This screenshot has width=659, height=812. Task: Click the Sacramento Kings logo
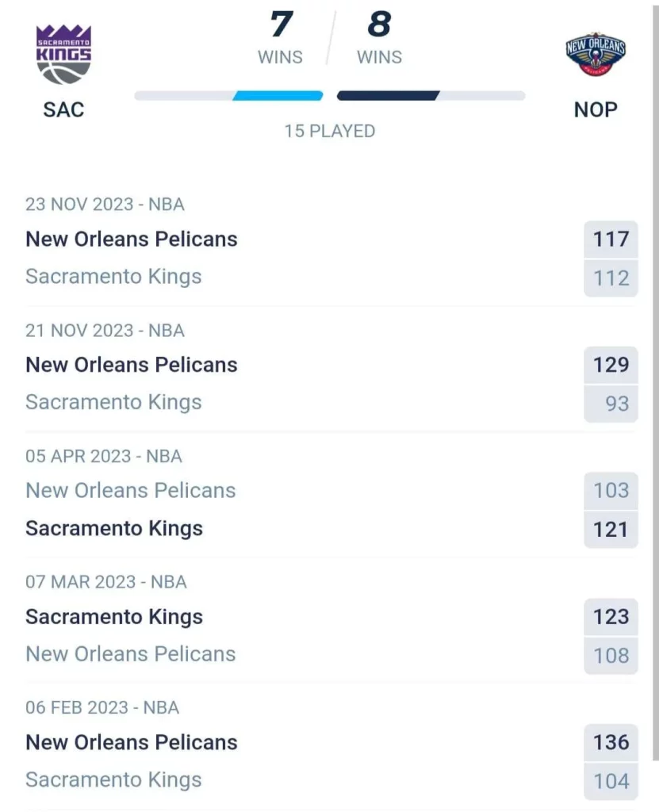pyautogui.click(x=63, y=55)
